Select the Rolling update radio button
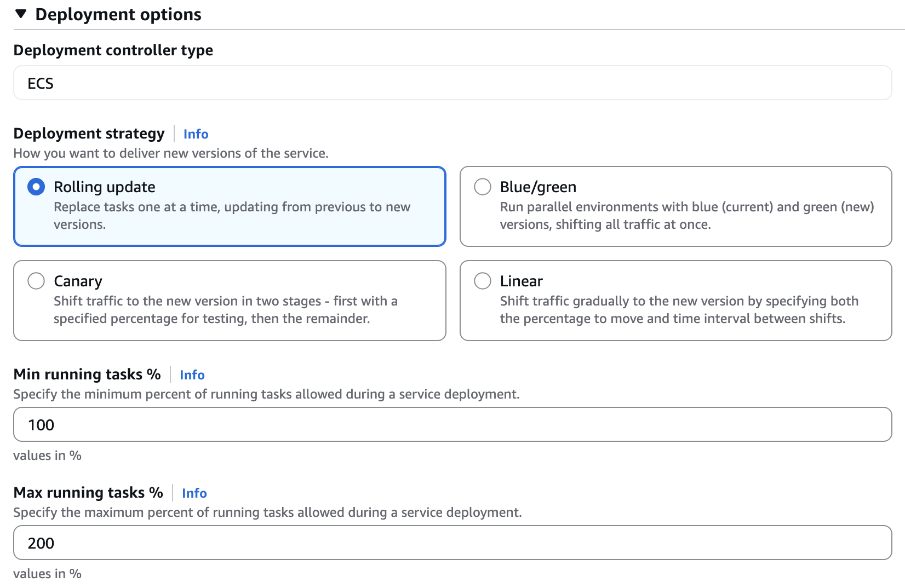This screenshot has height=588, width=905. click(36, 187)
